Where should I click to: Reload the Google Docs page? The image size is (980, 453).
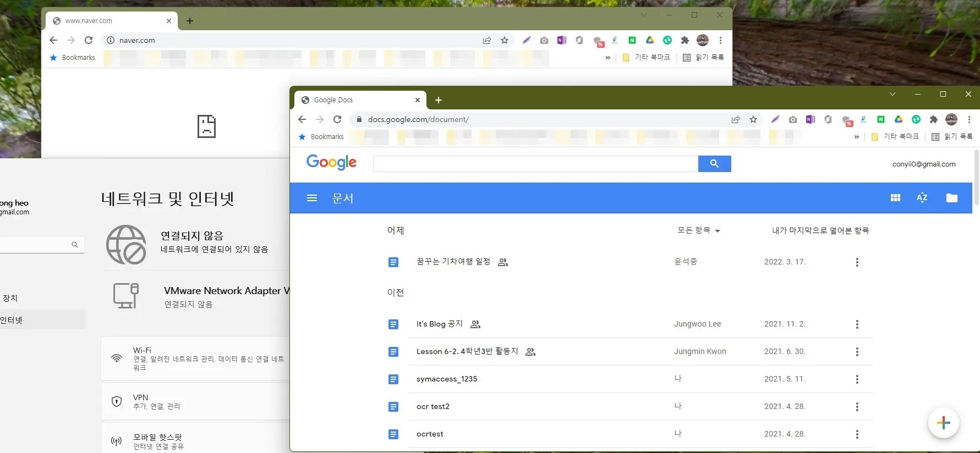pyautogui.click(x=337, y=119)
